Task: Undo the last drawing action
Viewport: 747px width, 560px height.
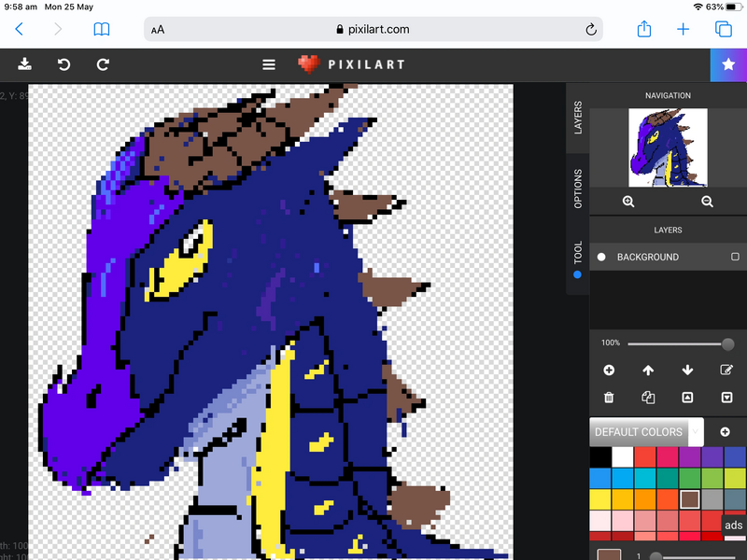Action: [63, 64]
